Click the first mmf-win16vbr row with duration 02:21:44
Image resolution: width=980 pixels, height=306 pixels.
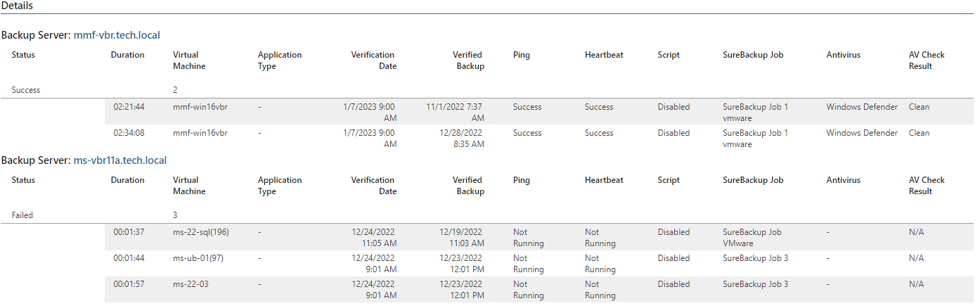pyautogui.click(x=539, y=113)
